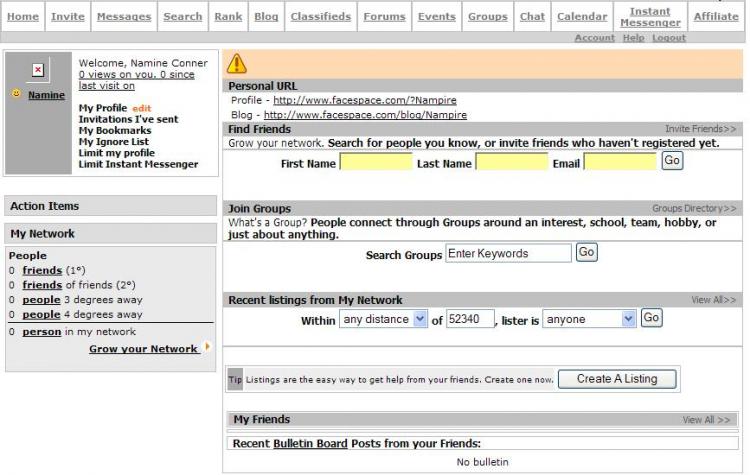This screenshot has height=475, width=750.
Task: Open the Logout link
Action: click(x=669, y=38)
